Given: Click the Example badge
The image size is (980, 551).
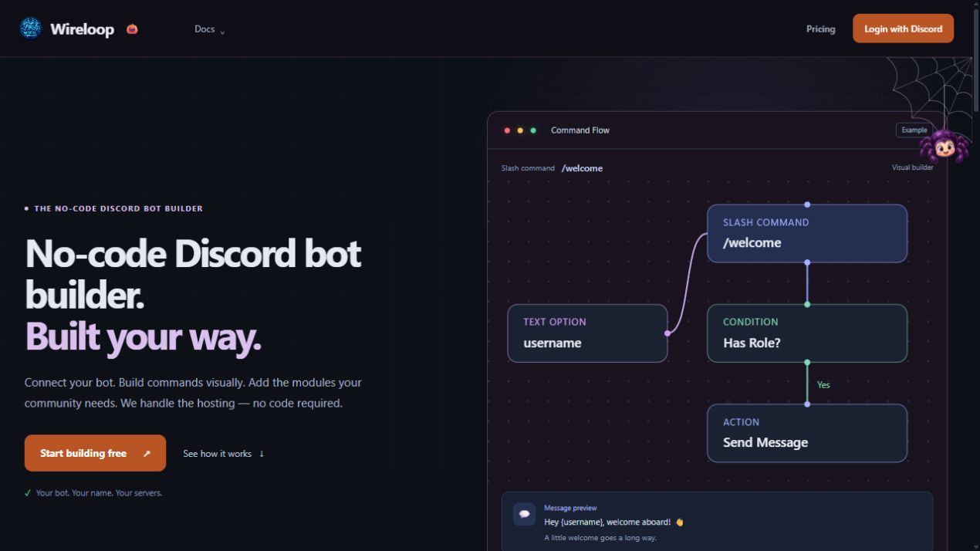Looking at the screenshot, I should [914, 130].
